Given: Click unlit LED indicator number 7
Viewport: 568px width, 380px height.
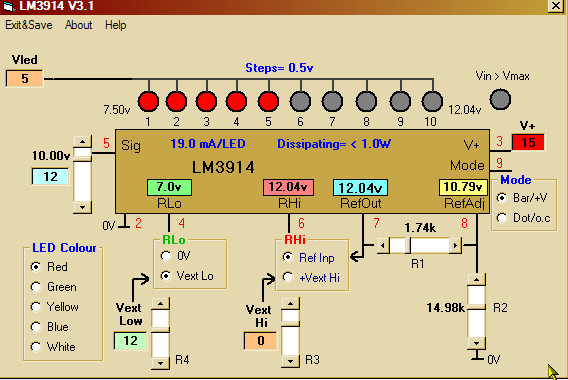Looking at the screenshot, I should (x=332, y=101).
